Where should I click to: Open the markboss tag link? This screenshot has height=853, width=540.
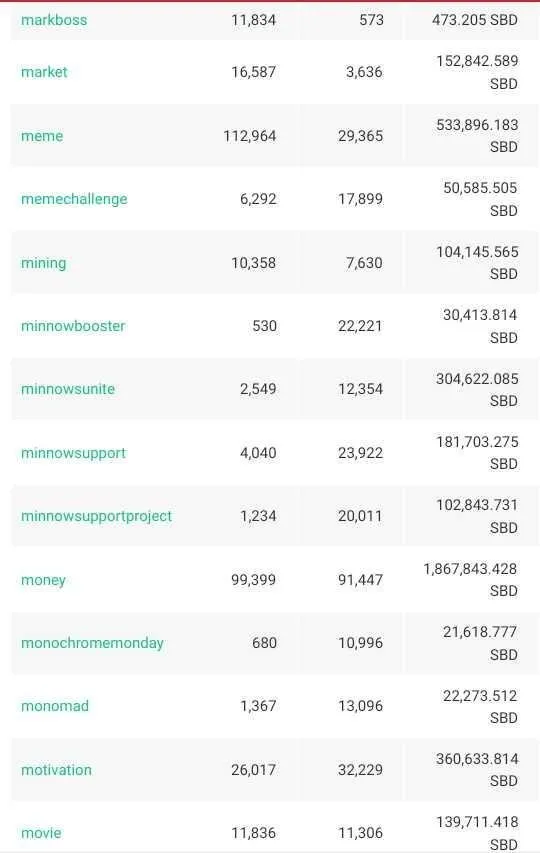coord(54,20)
